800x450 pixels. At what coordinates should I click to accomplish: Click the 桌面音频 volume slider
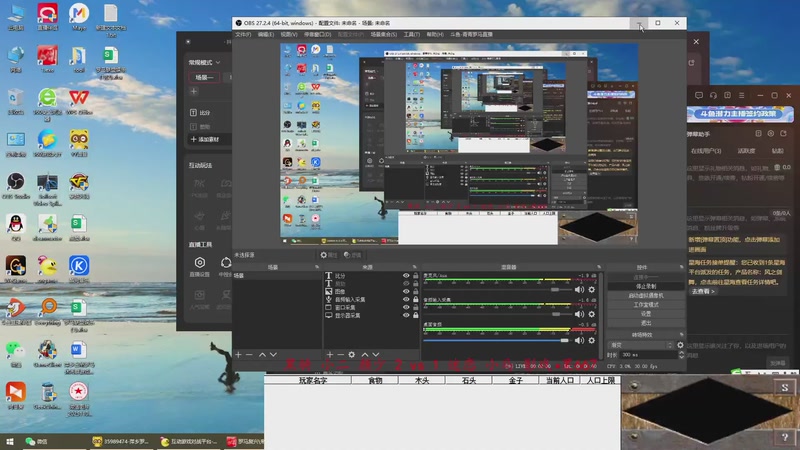[496, 340]
